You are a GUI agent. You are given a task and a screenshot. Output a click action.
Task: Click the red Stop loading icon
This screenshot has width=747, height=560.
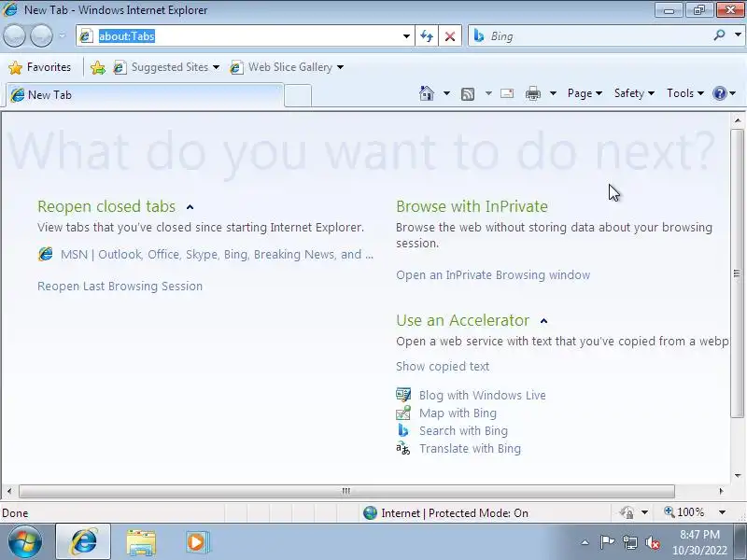click(x=450, y=36)
